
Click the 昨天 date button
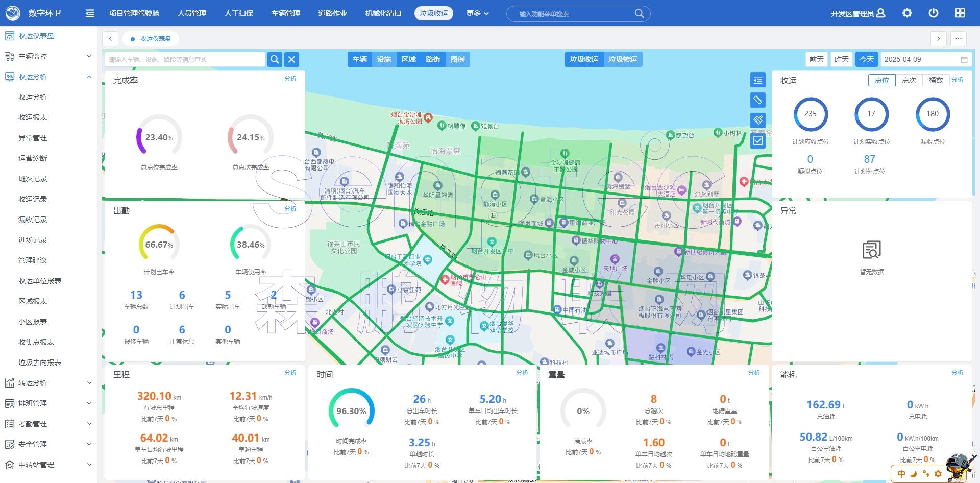pos(841,60)
